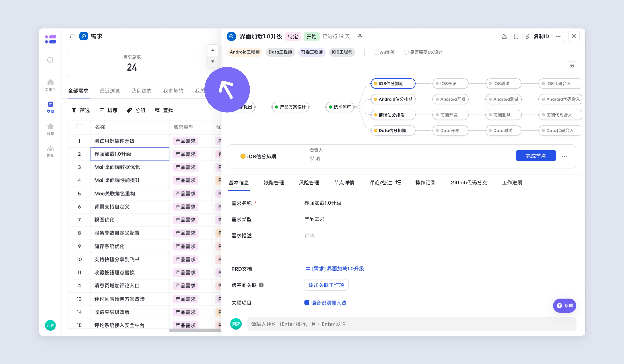624x364 pixels.
Task: Tick the select-all checkbox in table header
Action: (x=79, y=127)
